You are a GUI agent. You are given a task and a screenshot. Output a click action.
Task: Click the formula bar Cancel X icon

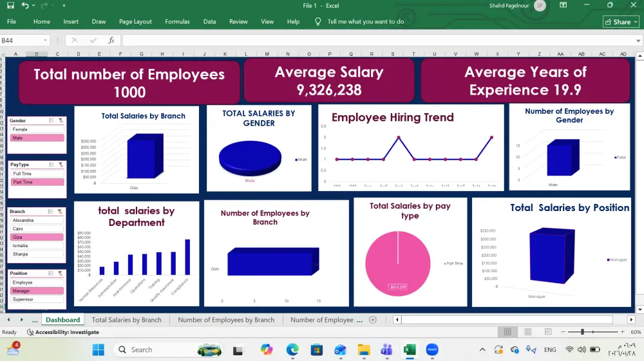pos(74,40)
